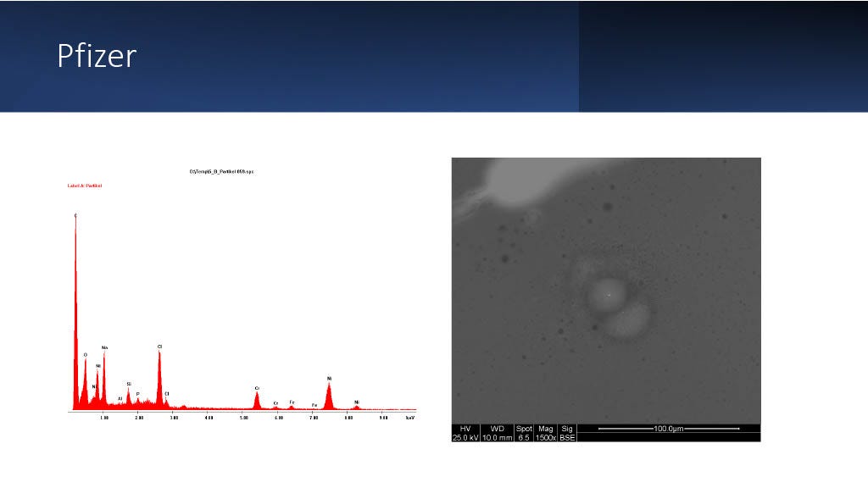
Task: Click the "Al" aluminium peak label
Action: tap(120, 398)
